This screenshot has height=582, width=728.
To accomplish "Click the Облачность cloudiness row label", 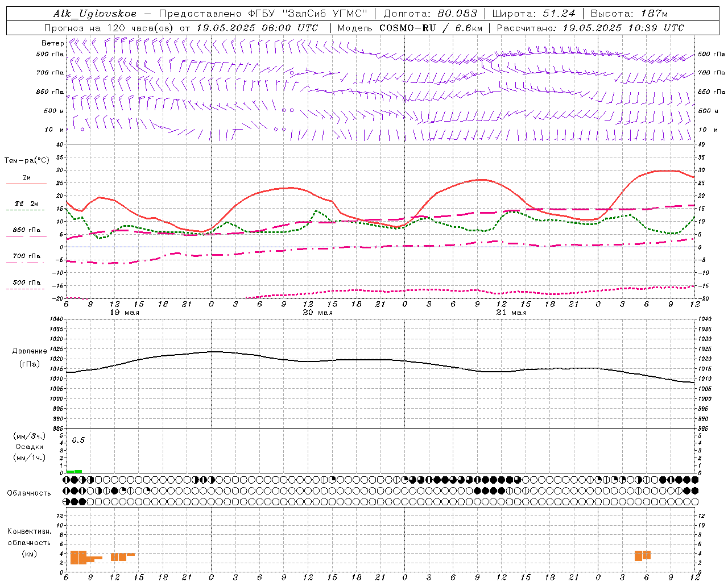I will 29,493.
